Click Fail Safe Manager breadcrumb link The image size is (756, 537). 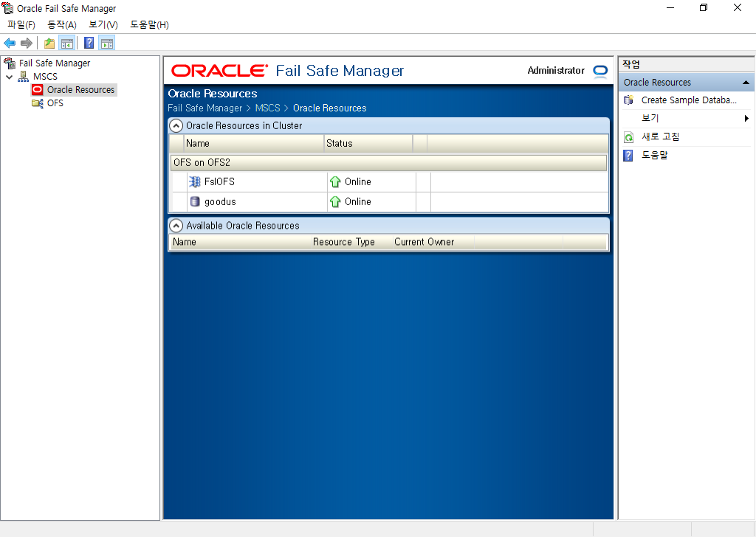pyautogui.click(x=205, y=108)
